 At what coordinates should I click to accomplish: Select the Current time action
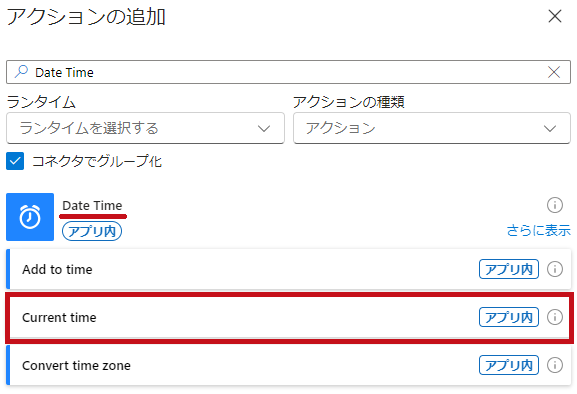[x=288, y=317]
